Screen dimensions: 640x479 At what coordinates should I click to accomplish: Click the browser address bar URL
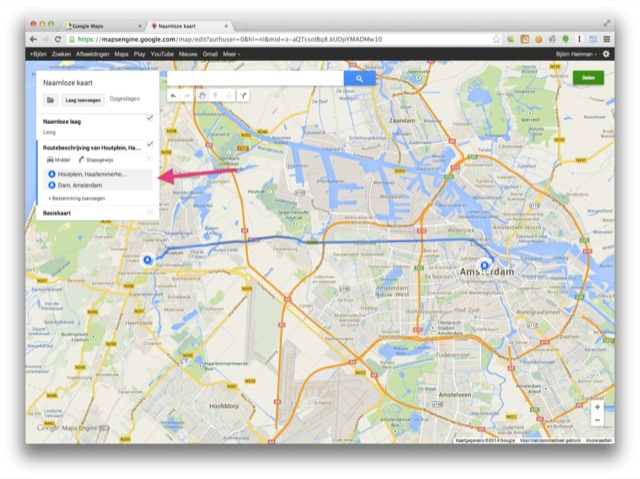[x=230, y=39]
